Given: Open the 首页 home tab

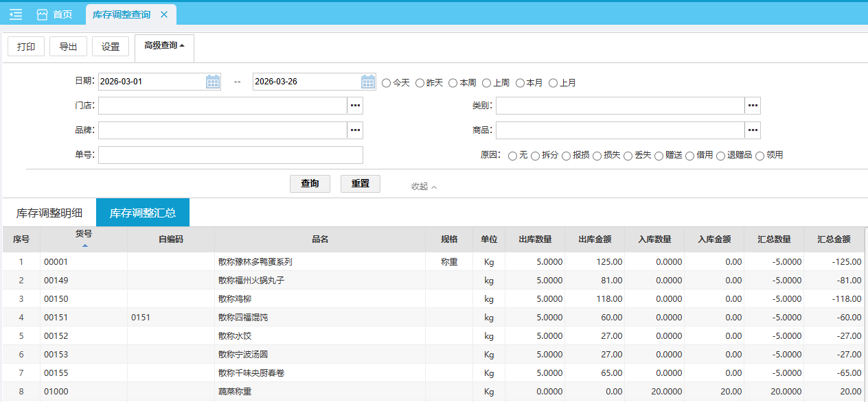Looking at the screenshot, I should (x=54, y=14).
